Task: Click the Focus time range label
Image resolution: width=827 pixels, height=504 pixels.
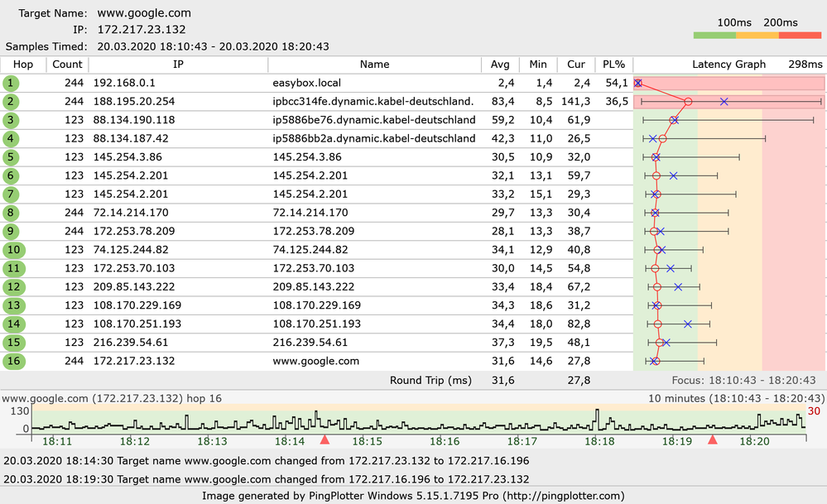Action: coord(743,380)
